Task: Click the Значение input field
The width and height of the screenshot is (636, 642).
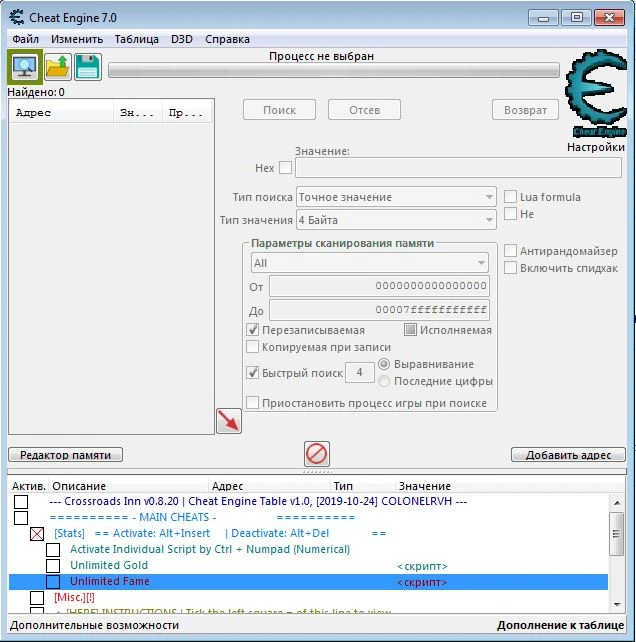Action: point(458,168)
